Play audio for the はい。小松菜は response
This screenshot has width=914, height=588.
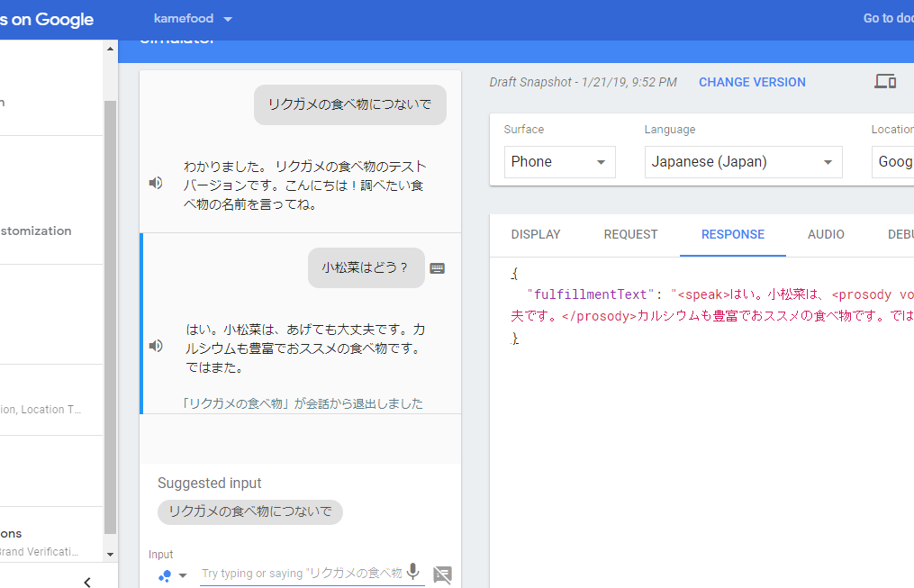(156, 346)
